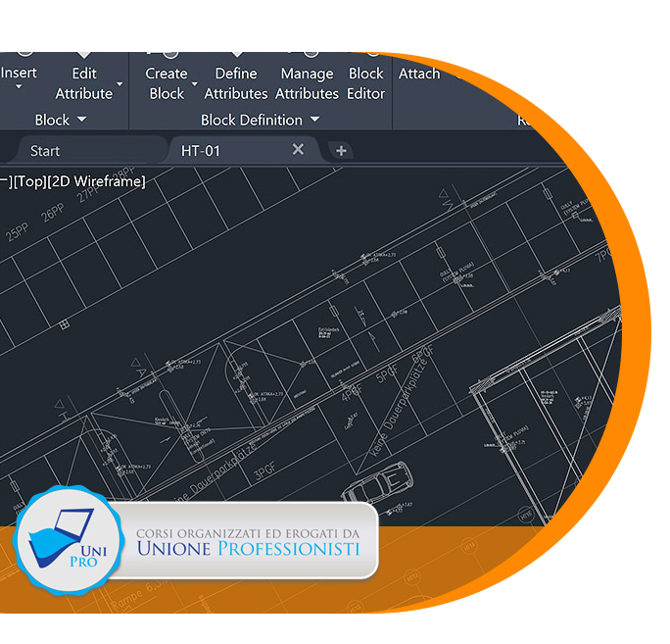The width and height of the screenshot is (670, 644).
Task: Expand the Edit Attribute dropdown arrow
Action: click(120, 84)
